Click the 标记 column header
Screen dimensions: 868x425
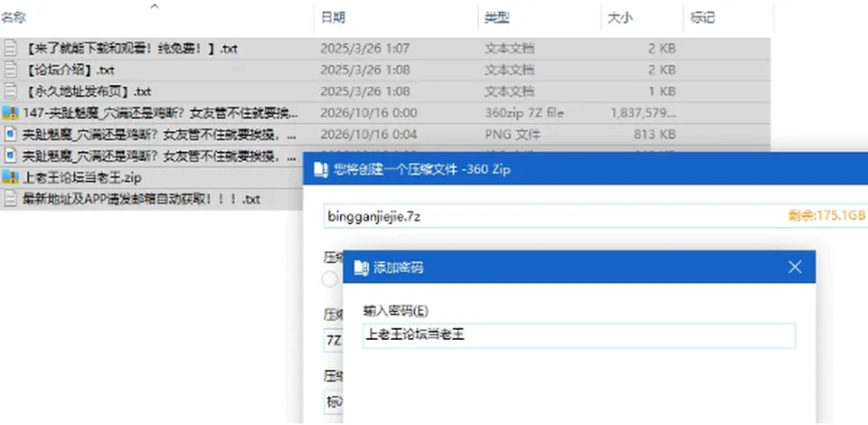point(703,18)
